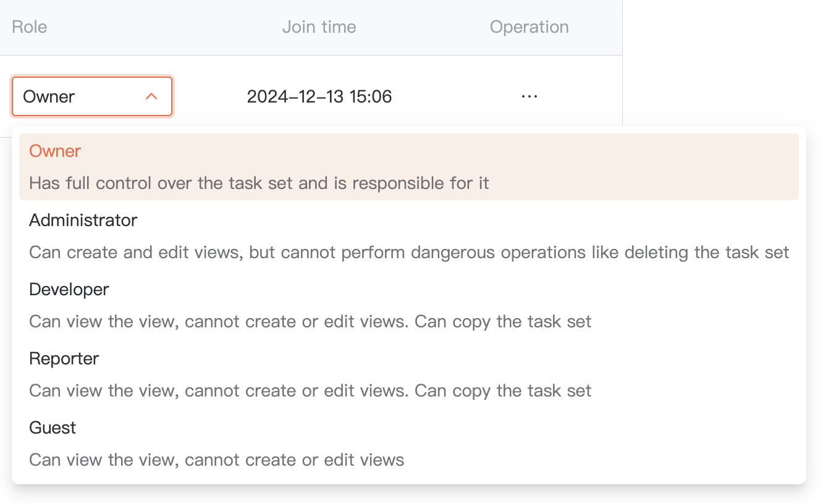
Task: Click the description under Developer
Action: 310,322
